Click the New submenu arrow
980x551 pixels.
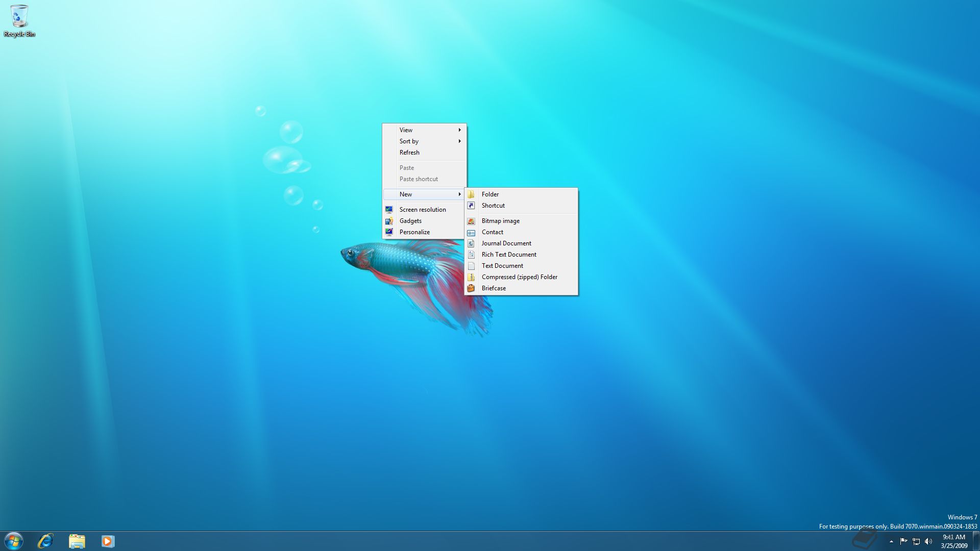(459, 194)
